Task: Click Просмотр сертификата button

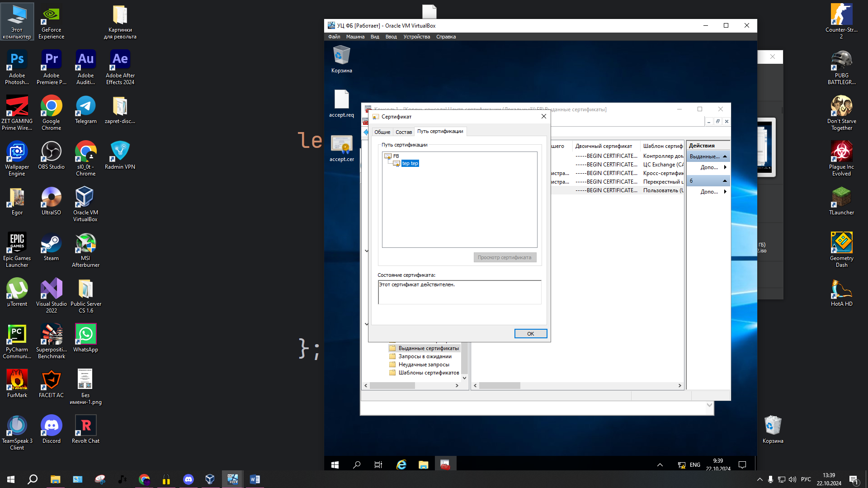Action: (505, 257)
